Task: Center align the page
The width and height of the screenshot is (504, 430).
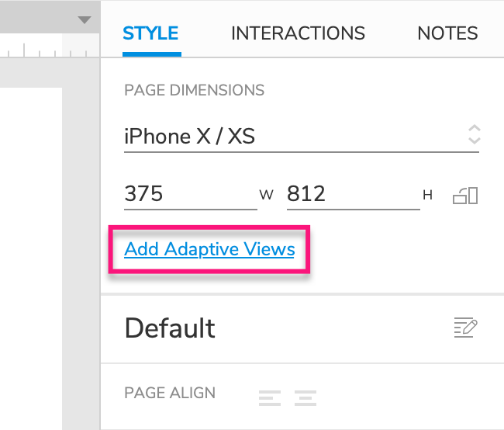Action: [306, 398]
